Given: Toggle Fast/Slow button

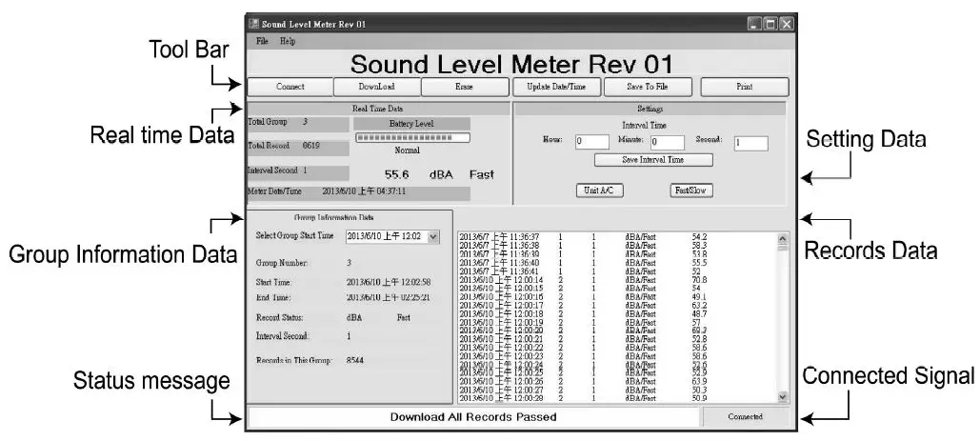Looking at the screenshot, I should [690, 190].
